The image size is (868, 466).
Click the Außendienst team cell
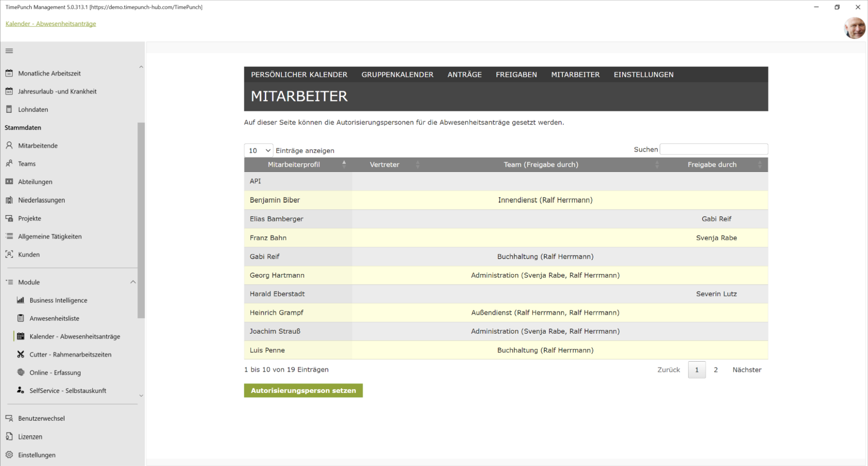pos(545,313)
